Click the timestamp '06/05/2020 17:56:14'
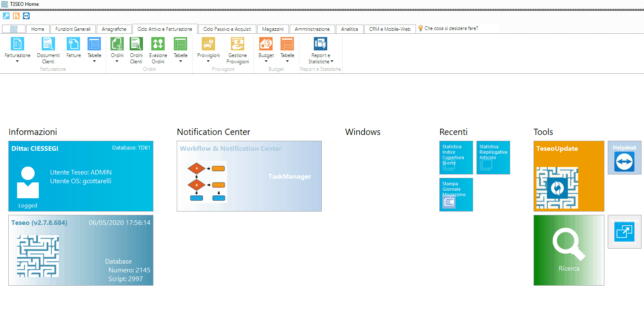Viewport: 644px width, 309px height. point(120,223)
